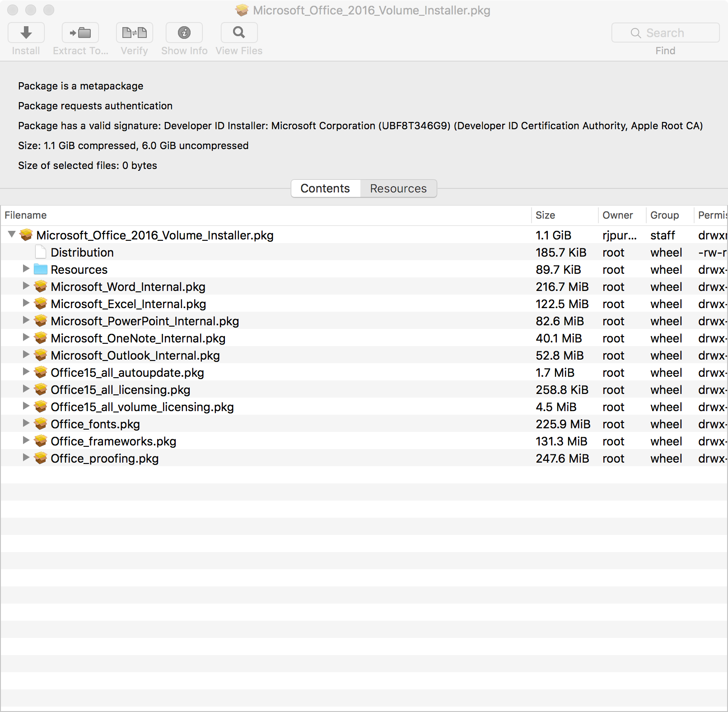Sort by the Group column header

point(670,215)
